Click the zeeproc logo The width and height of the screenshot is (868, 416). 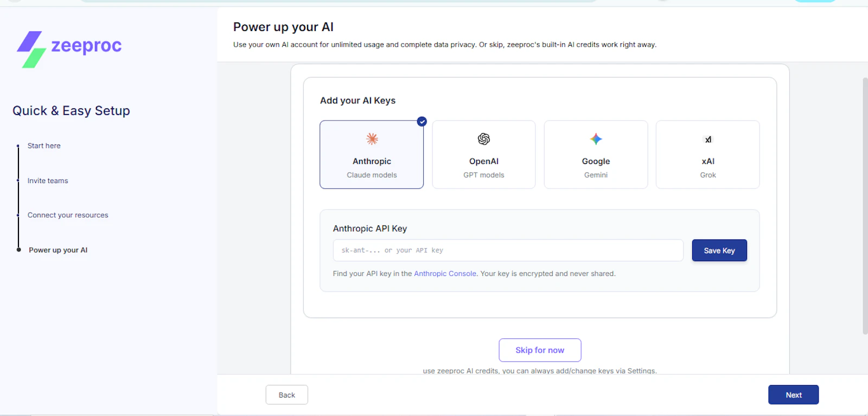pyautogui.click(x=69, y=49)
